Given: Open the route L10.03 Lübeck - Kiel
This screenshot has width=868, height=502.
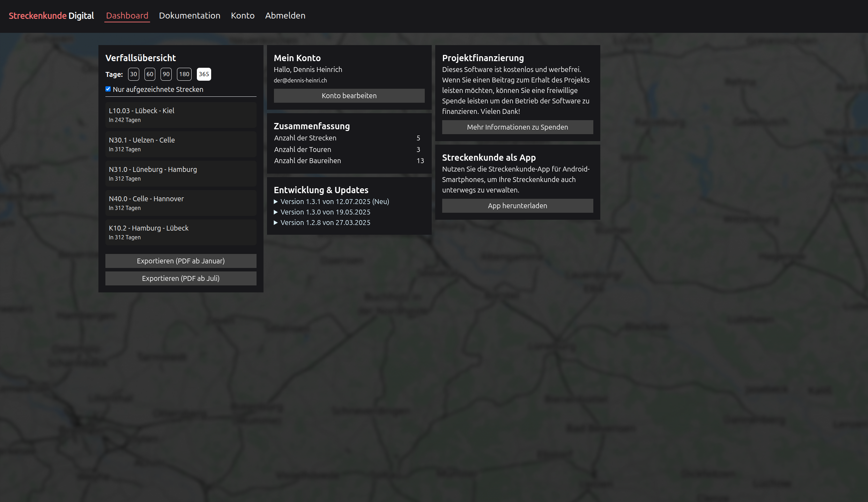Looking at the screenshot, I should click(x=181, y=115).
